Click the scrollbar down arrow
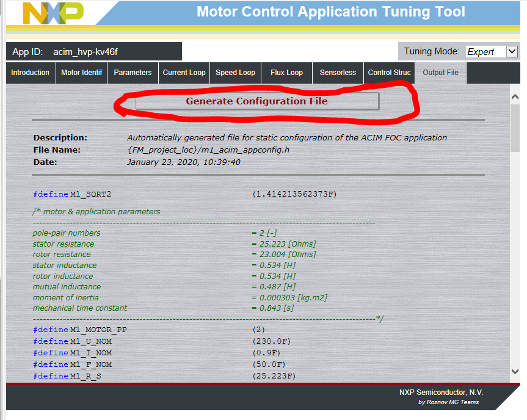The width and height of the screenshot is (527, 420). tap(515, 371)
